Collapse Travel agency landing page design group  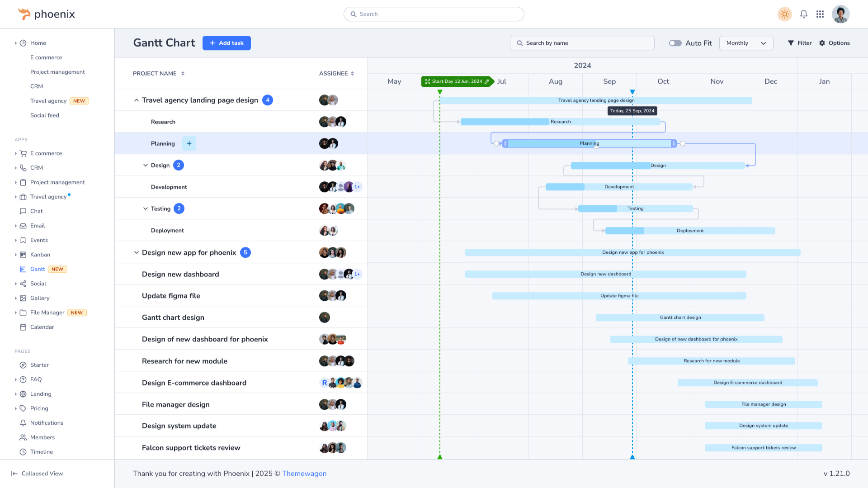(x=136, y=100)
